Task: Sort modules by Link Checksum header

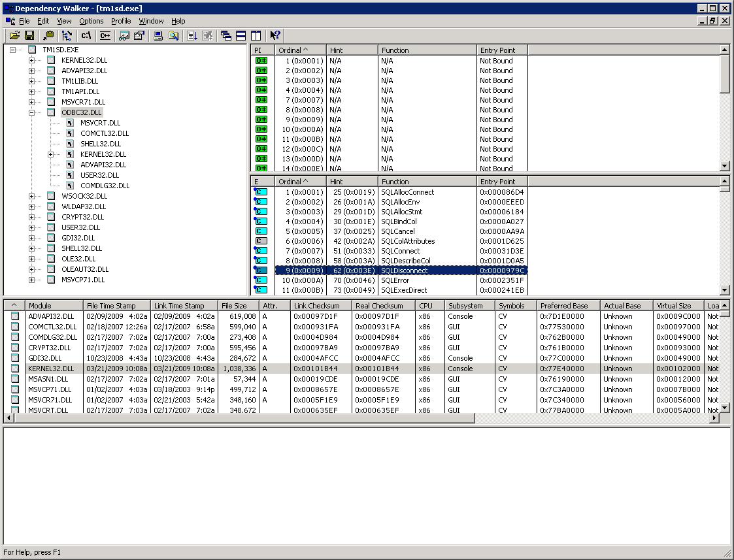Action: coord(321,306)
